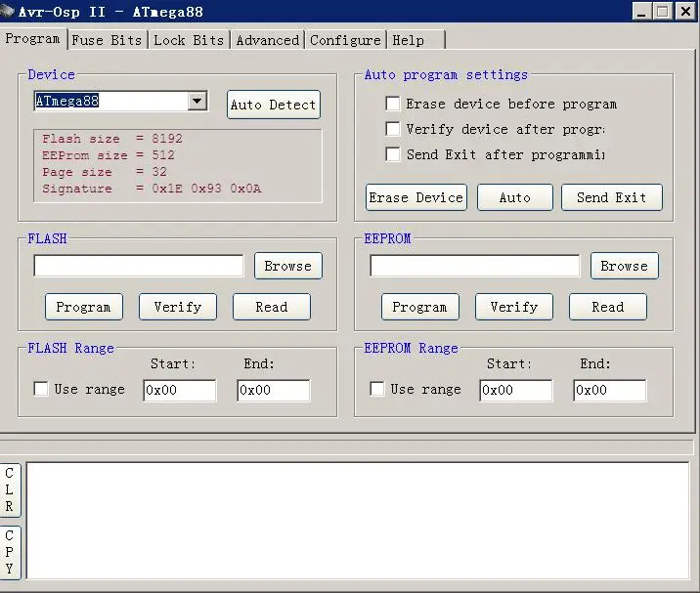Click the Avr-Osp application icon in title bar
Image resolution: width=700 pixels, height=593 pixels.
pos(7,11)
